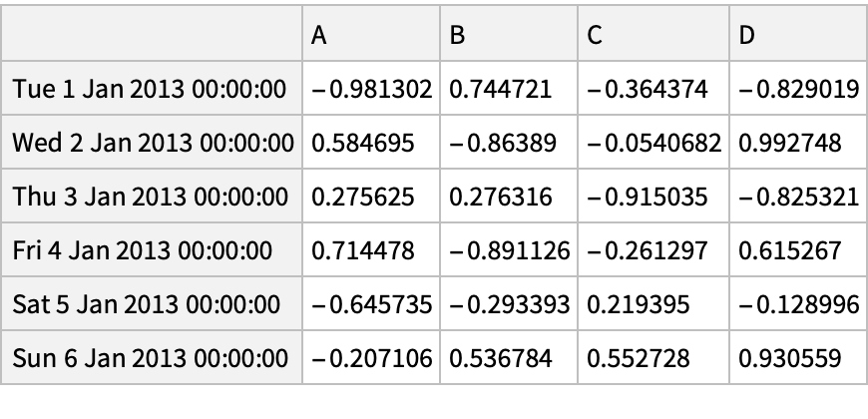Click the empty top-left corner cell
The image size is (868, 419).
(x=152, y=35)
